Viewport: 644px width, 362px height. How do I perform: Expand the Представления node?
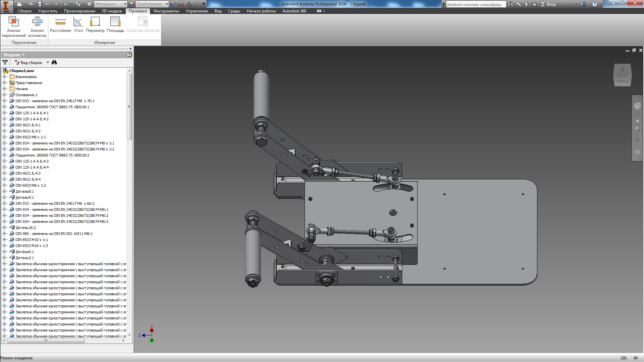[x=4, y=83]
